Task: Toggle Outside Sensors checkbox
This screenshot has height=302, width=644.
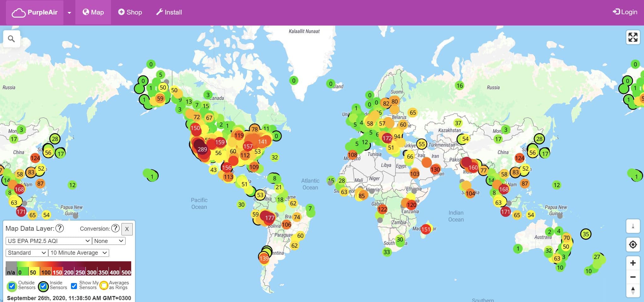Action: click(x=12, y=286)
